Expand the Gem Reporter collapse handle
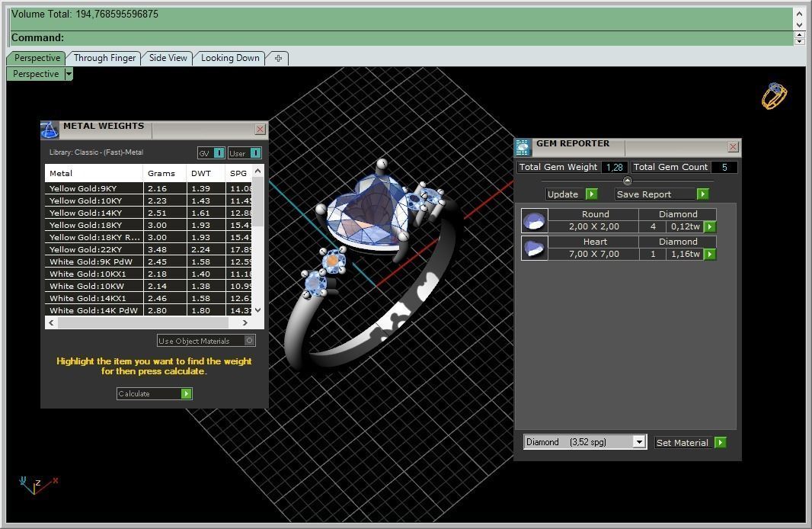812x529 pixels. [x=628, y=181]
